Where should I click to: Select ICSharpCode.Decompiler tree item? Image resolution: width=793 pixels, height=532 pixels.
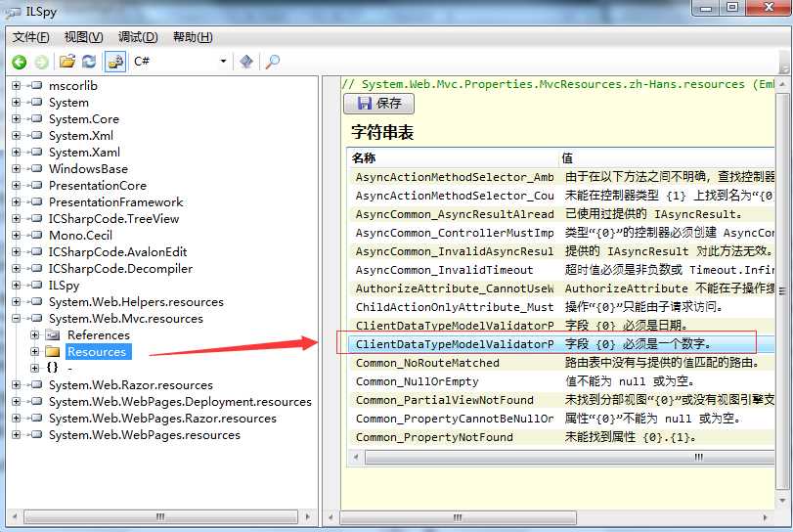[x=121, y=269]
